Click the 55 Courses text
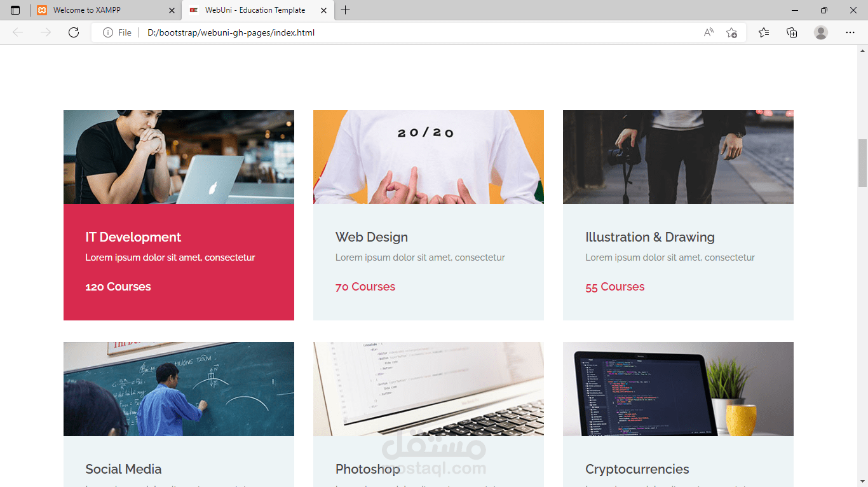 coord(615,287)
